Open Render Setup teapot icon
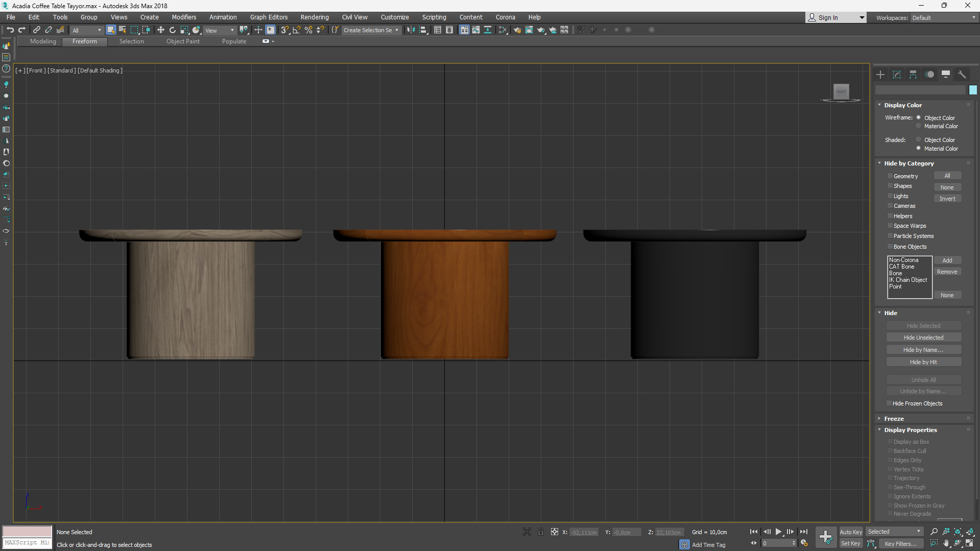Image resolution: width=980 pixels, height=551 pixels. pyautogui.click(x=517, y=30)
